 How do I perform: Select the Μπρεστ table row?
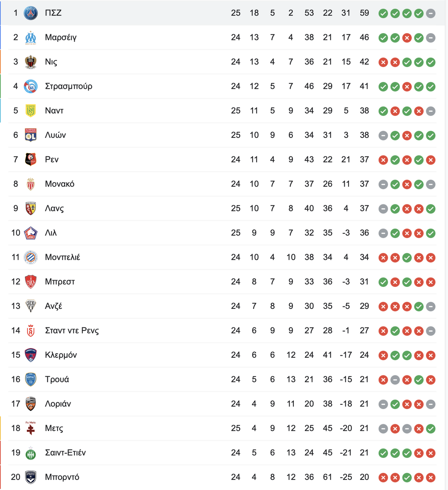coord(222,282)
